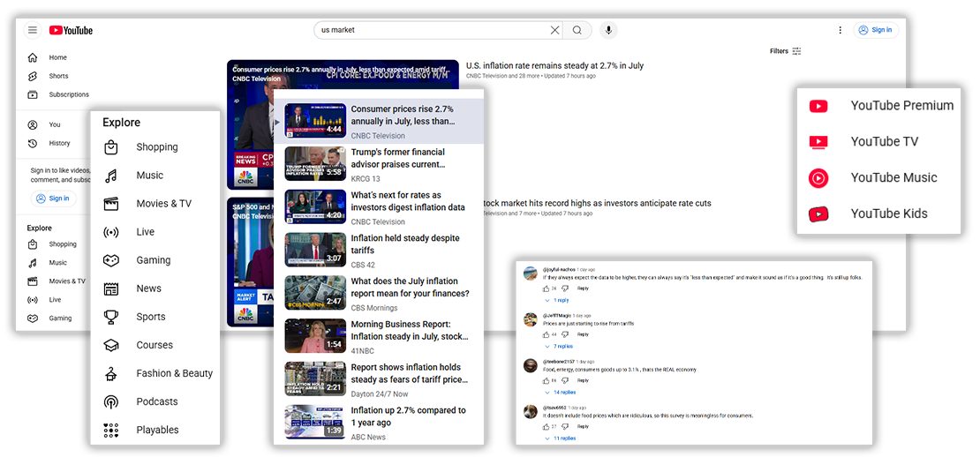980x457 pixels.
Task: Start voice search with the microphone
Action: click(x=609, y=30)
